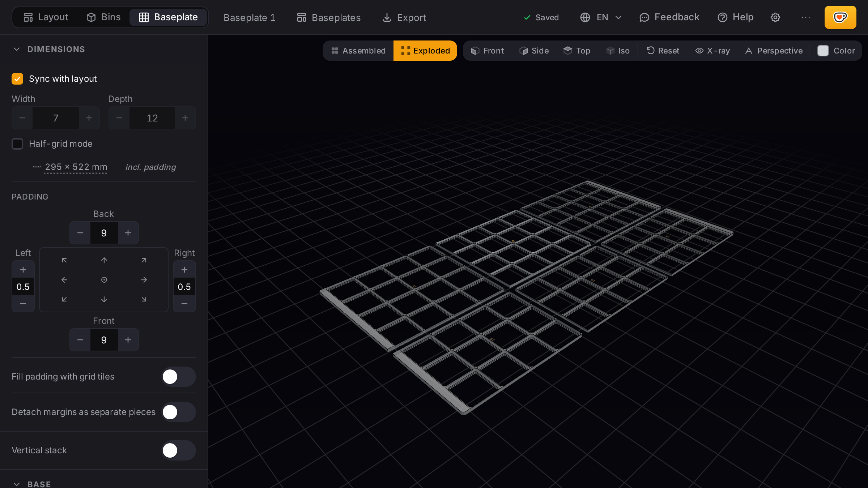Enable the Vertical stack switch
Viewport: 868px width, 488px height.
coord(179,450)
